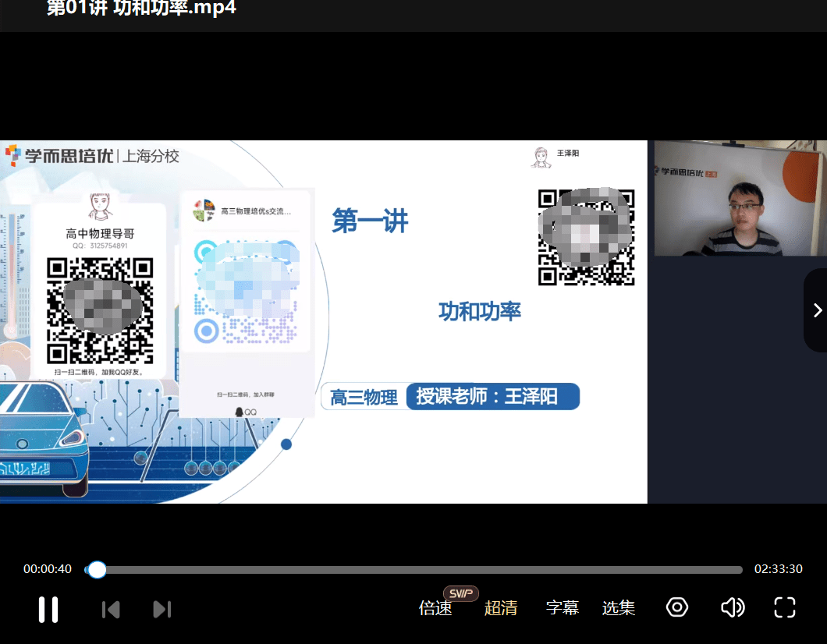Click the 学而思培优 上海分校 logo

pos(92,156)
